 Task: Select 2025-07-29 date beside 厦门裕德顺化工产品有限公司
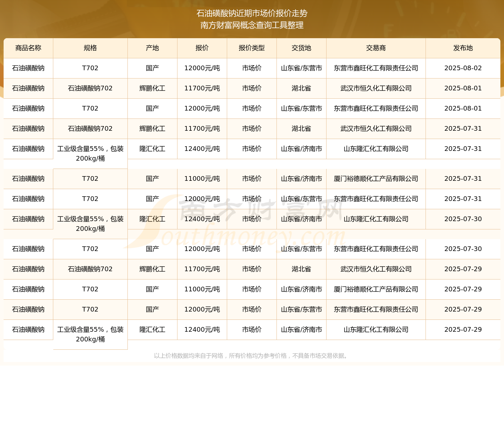point(463,289)
